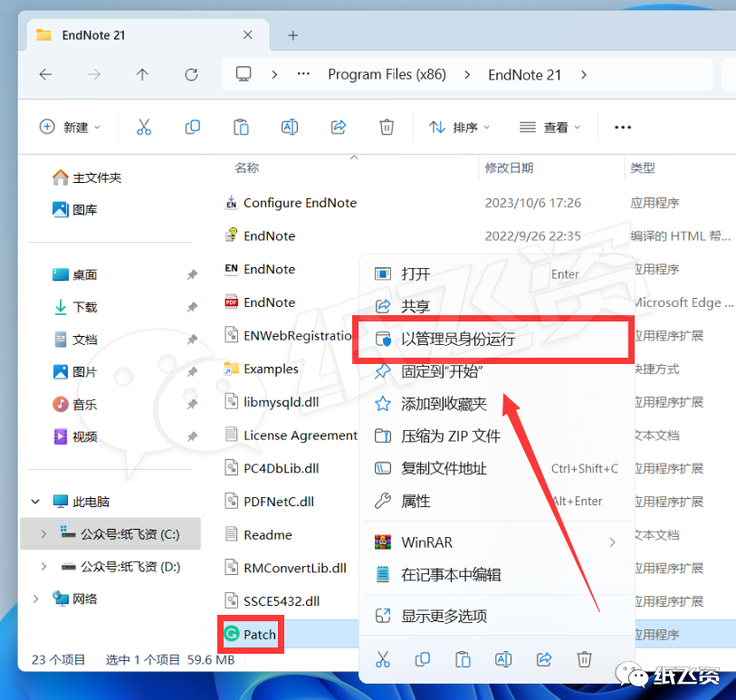Open the 新建 dropdown

[70, 127]
